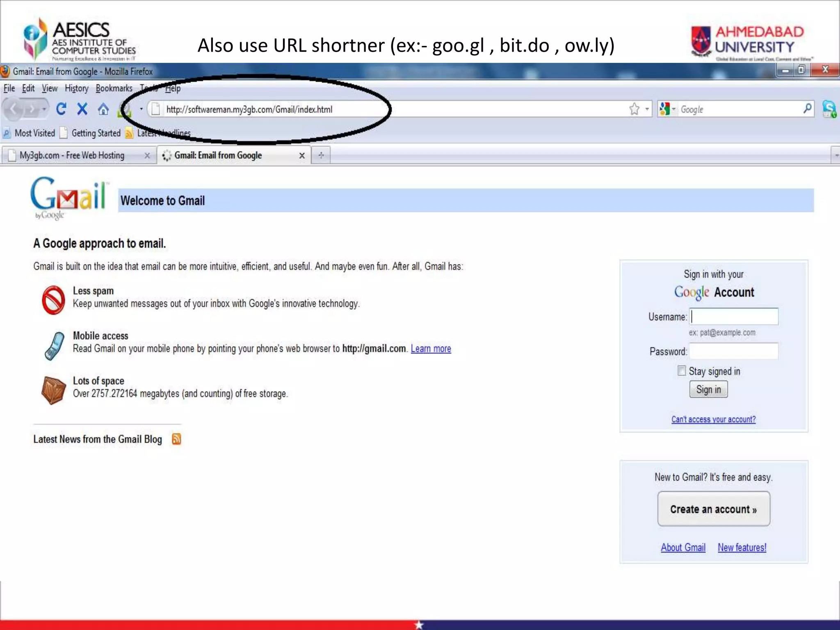Click the search magnifier icon
The height and width of the screenshot is (630, 840).
pyautogui.click(x=807, y=109)
